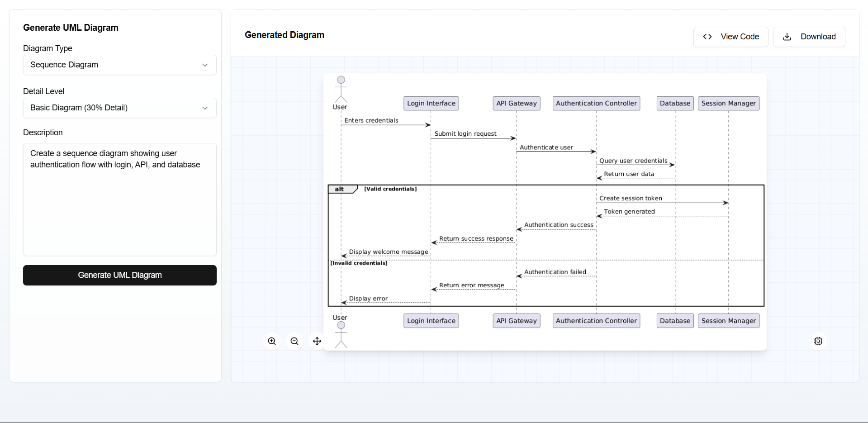Image resolution: width=868 pixels, height=423 pixels.
Task: Open the Detail Level dropdown
Action: point(119,108)
